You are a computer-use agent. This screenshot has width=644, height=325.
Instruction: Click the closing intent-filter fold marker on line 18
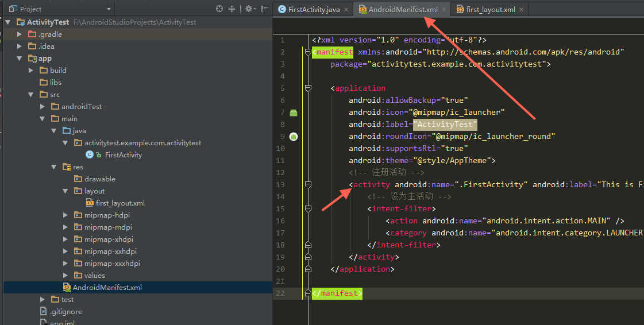[308, 245]
